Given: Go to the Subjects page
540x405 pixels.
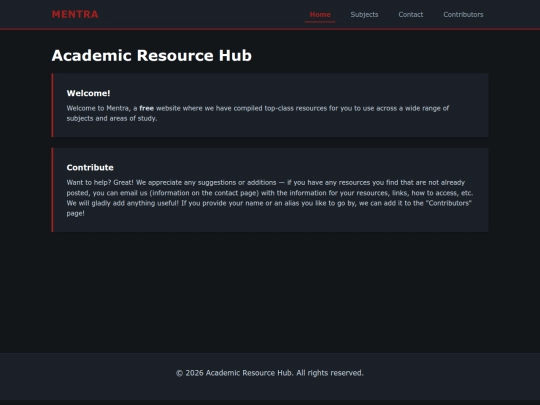Looking at the screenshot, I should coord(364,14).
